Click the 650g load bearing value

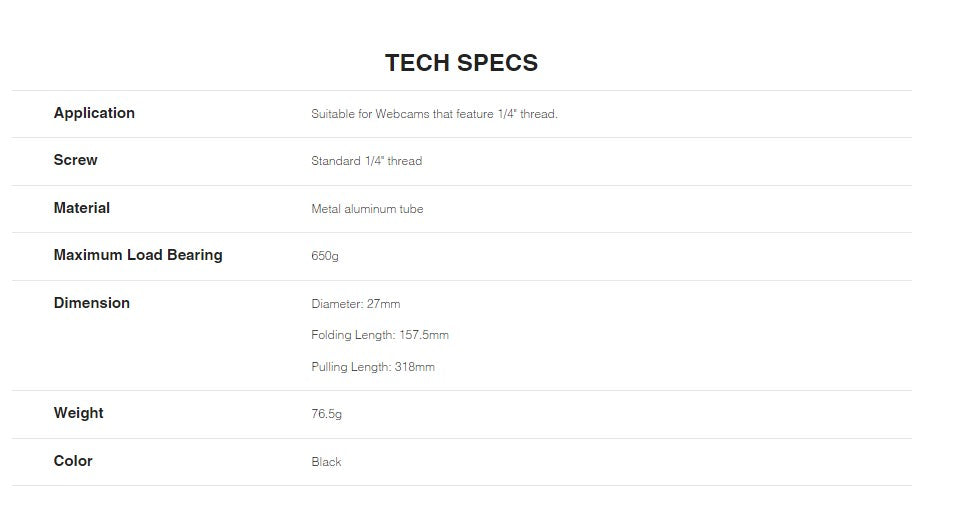(325, 256)
